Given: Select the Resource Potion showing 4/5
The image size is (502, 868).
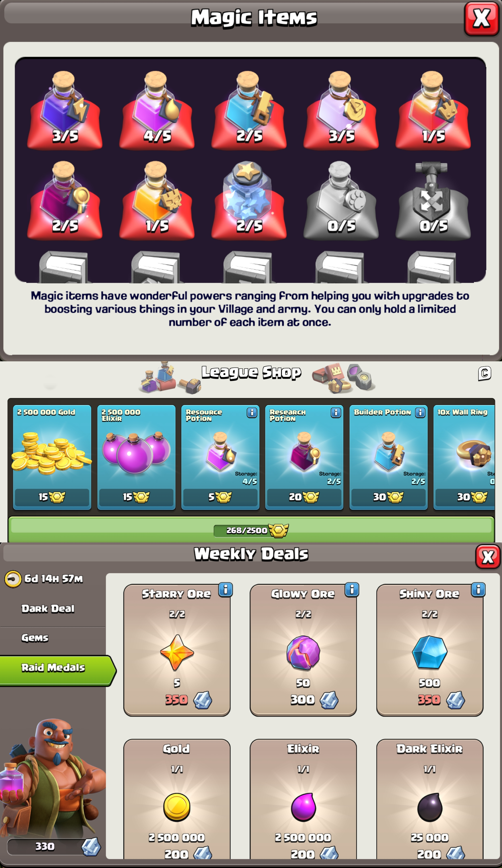Looking at the screenshot, I should point(157,110).
